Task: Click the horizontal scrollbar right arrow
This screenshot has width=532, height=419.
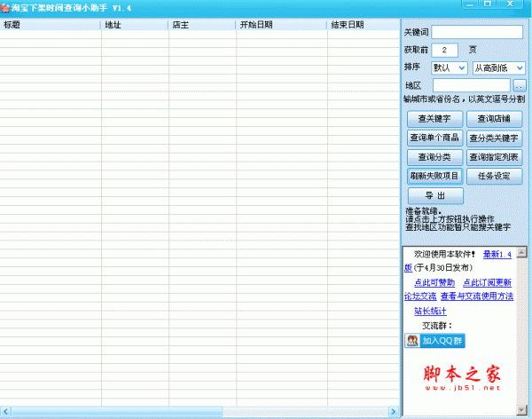Action: [x=393, y=412]
